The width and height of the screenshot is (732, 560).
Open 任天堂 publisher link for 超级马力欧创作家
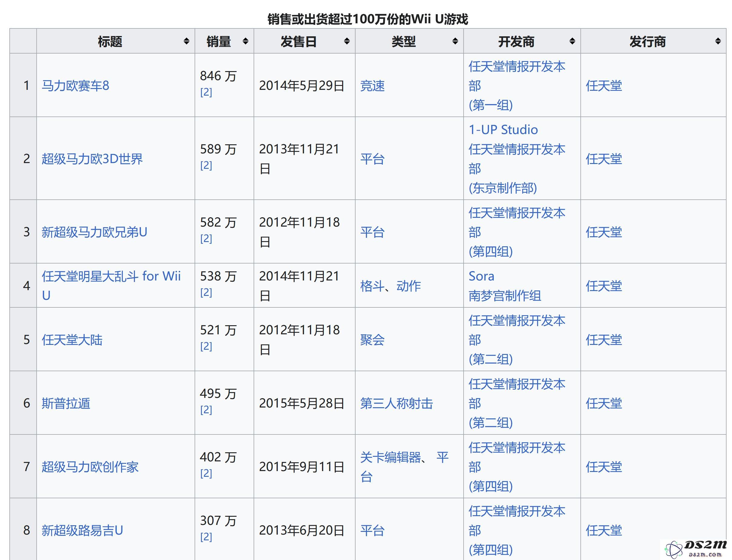(x=604, y=467)
